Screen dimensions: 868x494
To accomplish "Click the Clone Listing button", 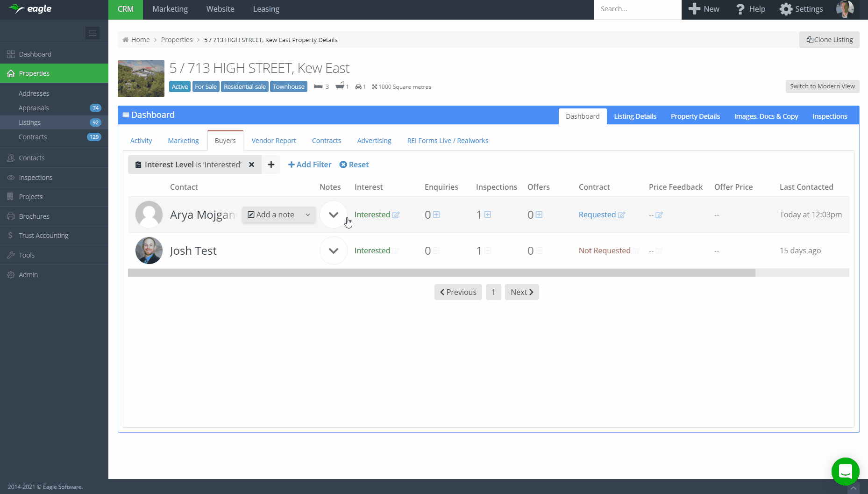I will coord(829,40).
